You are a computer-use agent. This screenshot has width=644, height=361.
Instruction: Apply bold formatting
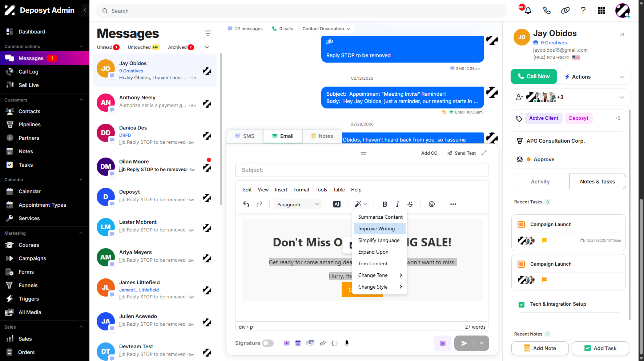385,204
